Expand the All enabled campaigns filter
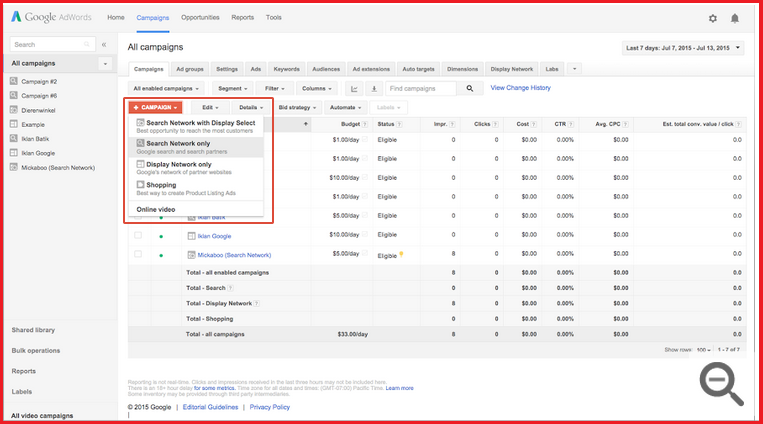The width and height of the screenshot is (763, 424). pos(166,89)
